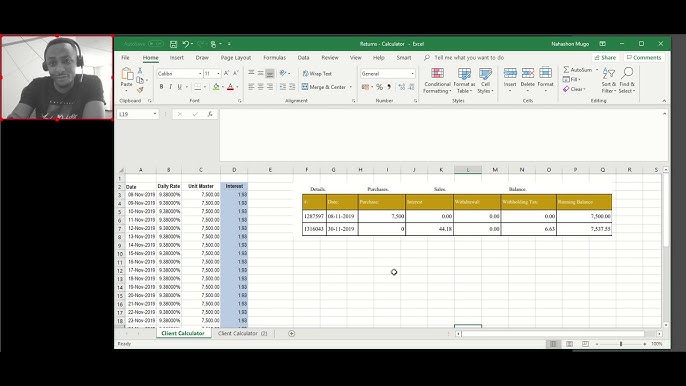Click the formula bar input area
The height and width of the screenshot is (386, 686).
[442, 135]
